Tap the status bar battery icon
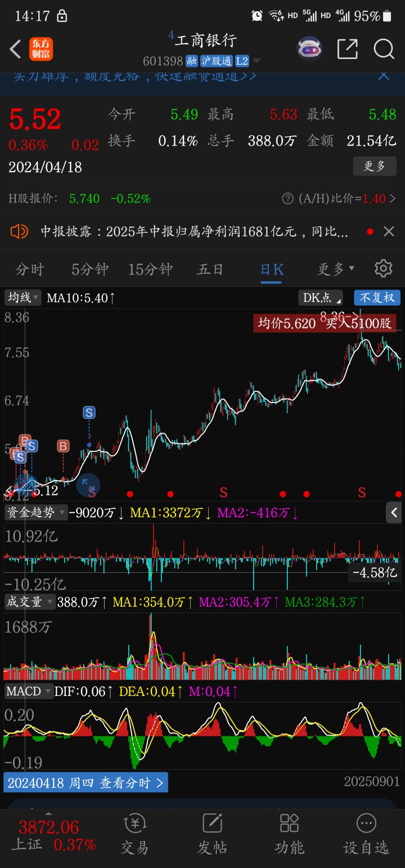Viewport: 405px width, 868px height. tap(386, 16)
